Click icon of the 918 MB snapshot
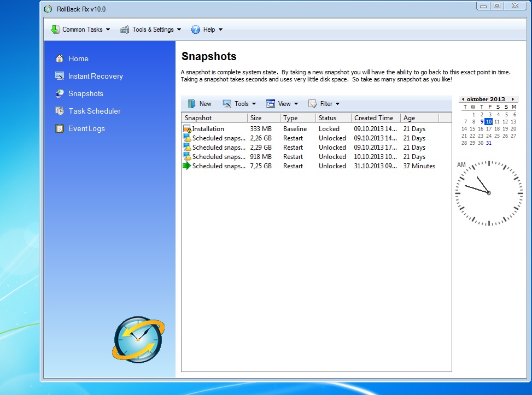 tap(187, 157)
